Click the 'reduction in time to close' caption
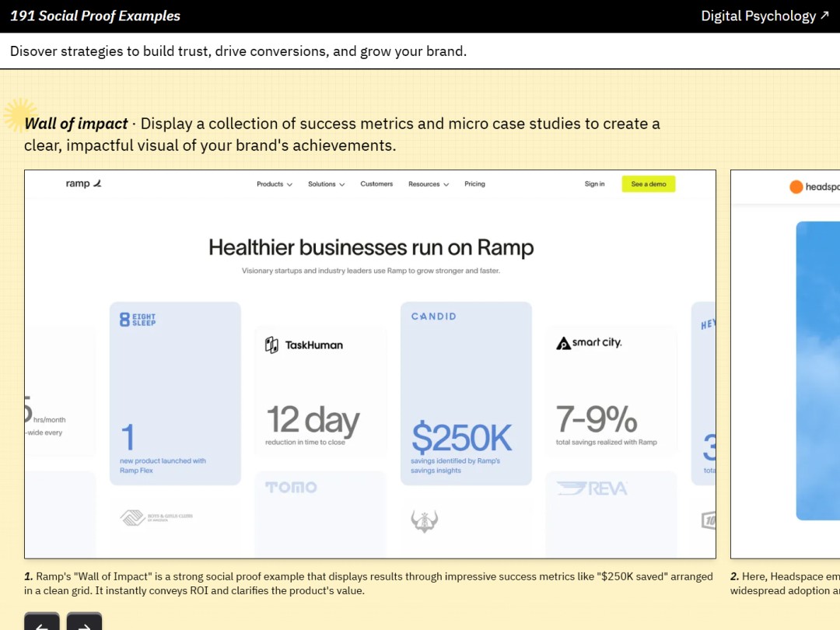Viewport: 840px width, 630px height. tap(305, 443)
